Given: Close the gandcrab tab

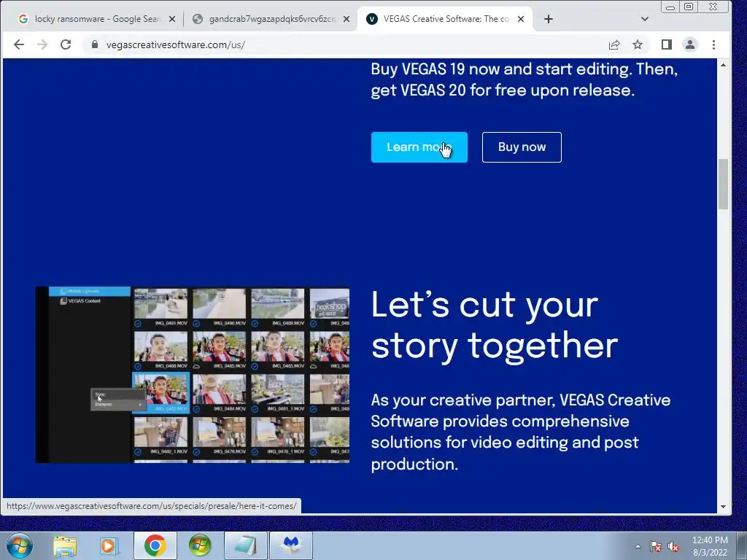Looking at the screenshot, I should click(347, 19).
